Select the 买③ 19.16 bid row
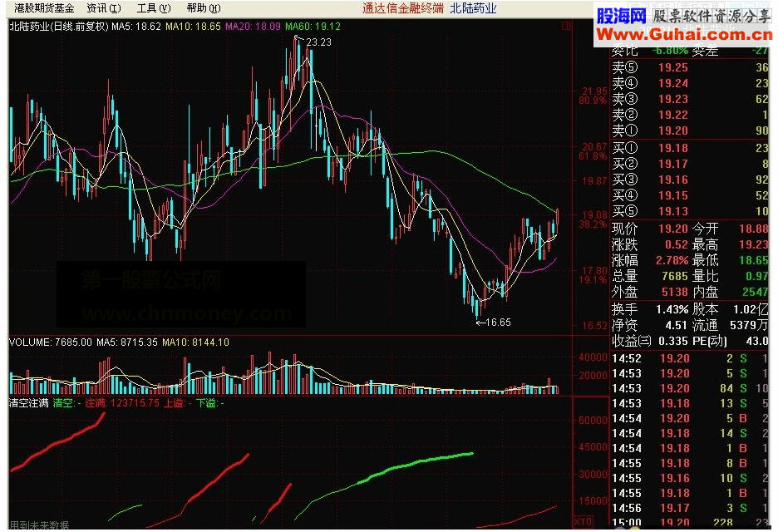 click(690, 180)
